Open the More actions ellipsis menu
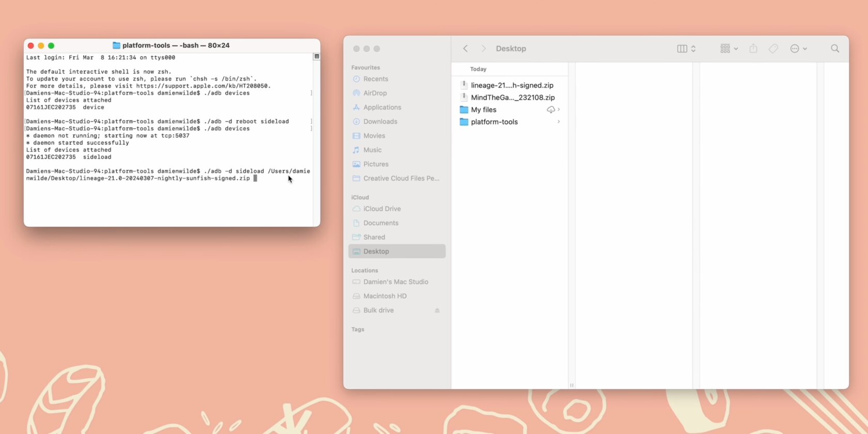868x434 pixels. (x=798, y=49)
